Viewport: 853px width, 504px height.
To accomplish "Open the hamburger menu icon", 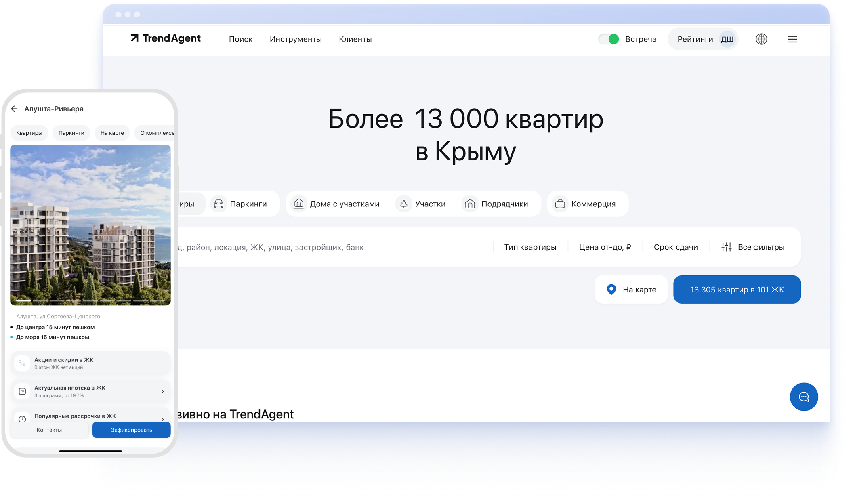I will (792, 39).
